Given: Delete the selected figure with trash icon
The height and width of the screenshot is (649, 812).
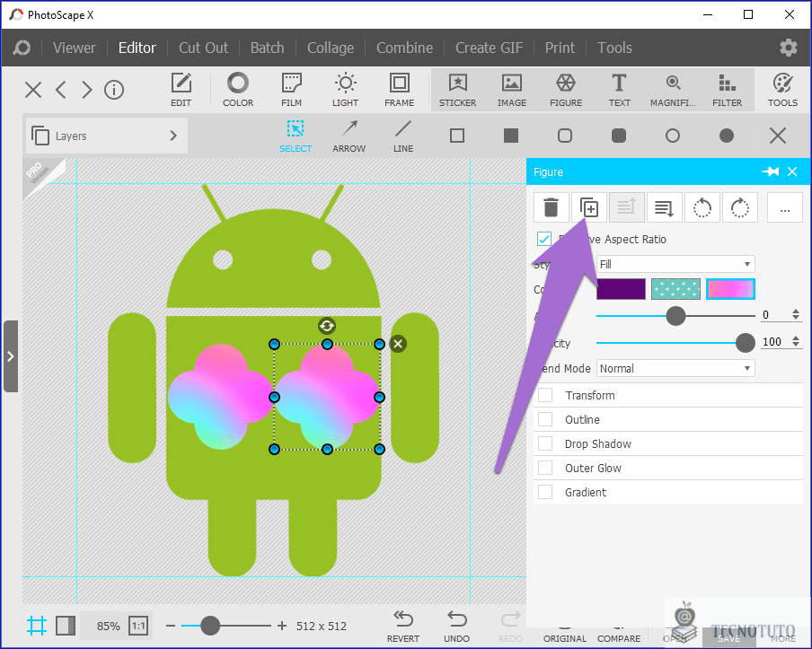Looking at the screenshot, I should pyautogui.click(x=552, y=207).
